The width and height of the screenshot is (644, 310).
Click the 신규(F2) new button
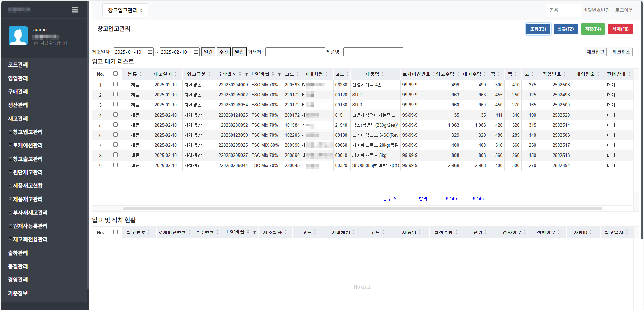point(566,29)
